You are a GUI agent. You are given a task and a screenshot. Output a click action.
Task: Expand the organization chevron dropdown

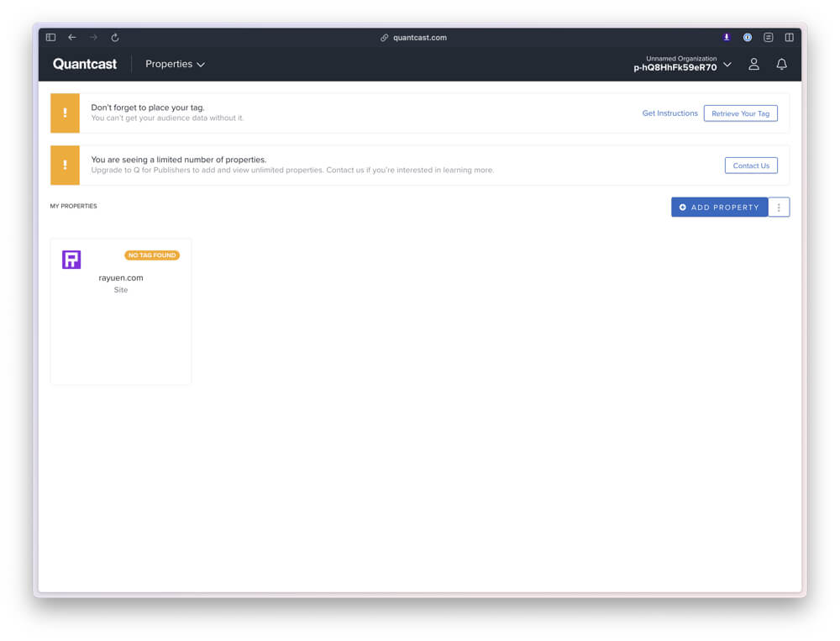coord(727,65)
